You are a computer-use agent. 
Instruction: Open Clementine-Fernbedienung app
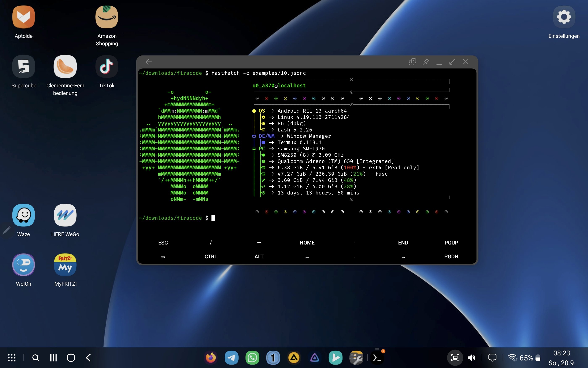(x=65, y=66)
